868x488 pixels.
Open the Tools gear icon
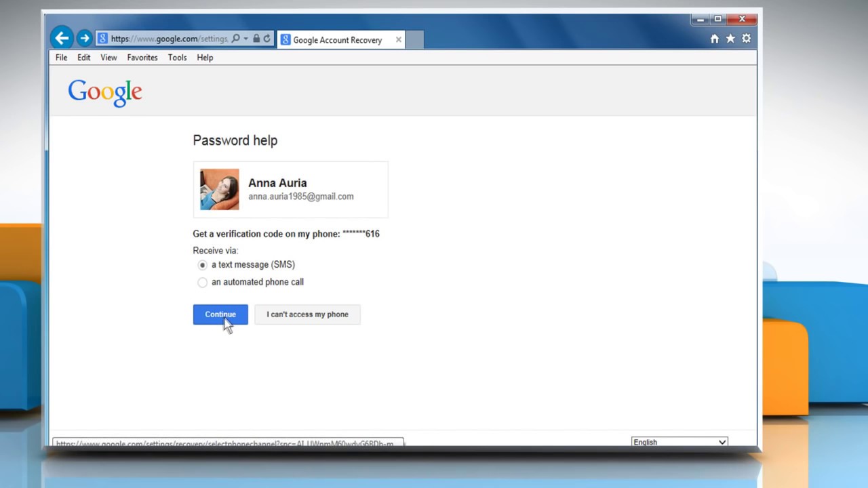tap(746, 39)
